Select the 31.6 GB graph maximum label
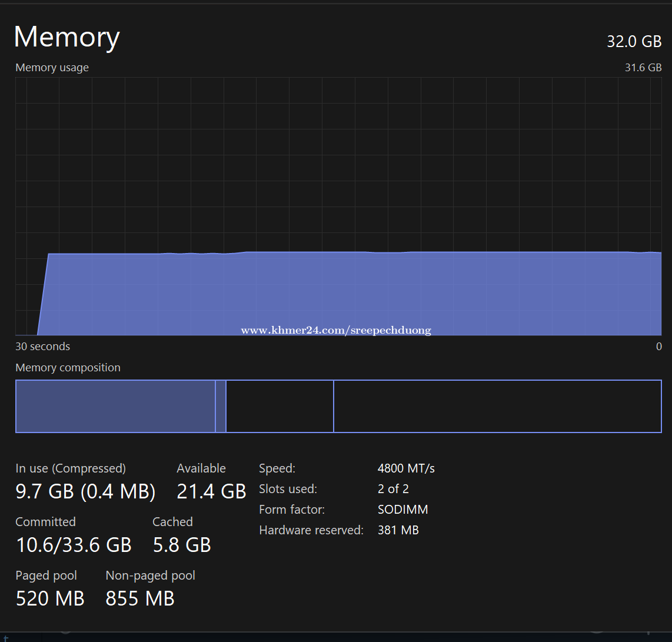Viewport: 672px width, 642px height. tap(643, 68)
